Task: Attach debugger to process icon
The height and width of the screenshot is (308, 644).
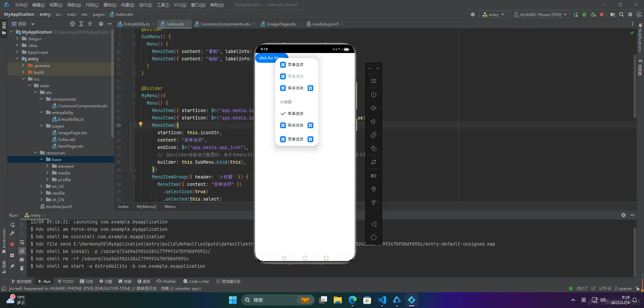Action: point(593,15)
